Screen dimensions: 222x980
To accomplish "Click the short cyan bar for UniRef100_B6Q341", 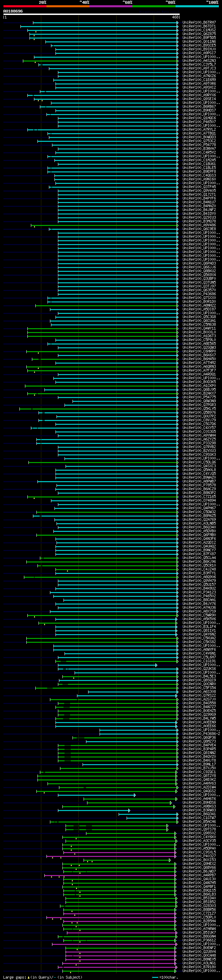I will pyautogui.click(x=148, y=814).
